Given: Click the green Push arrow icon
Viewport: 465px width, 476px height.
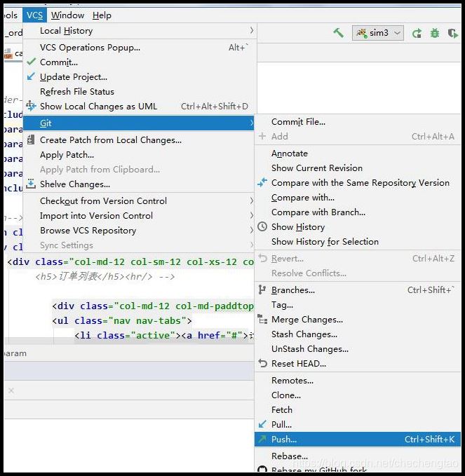Looking at the screenshot, I should (262, 440).
